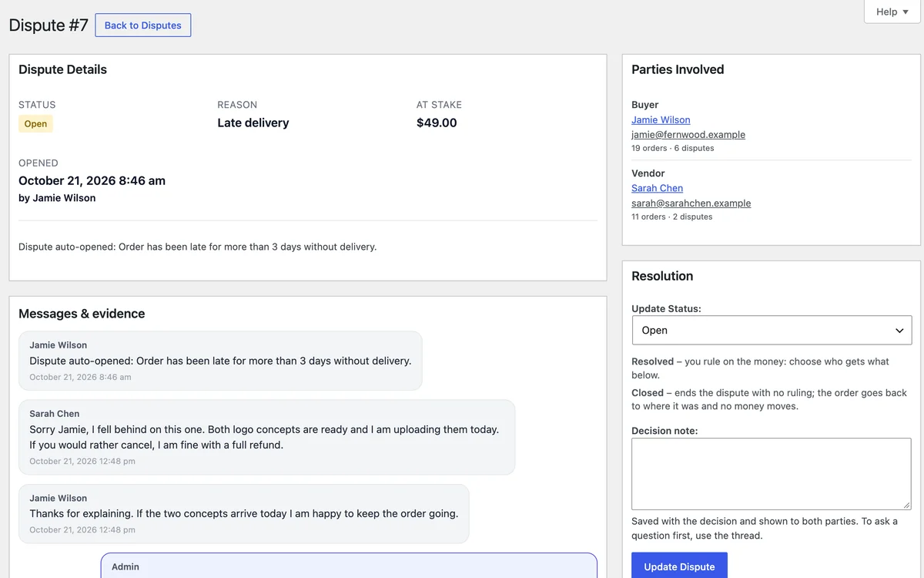Screen dimensions: 924x578
Task: Expand the Update Status dropdown
Action: 772,330
